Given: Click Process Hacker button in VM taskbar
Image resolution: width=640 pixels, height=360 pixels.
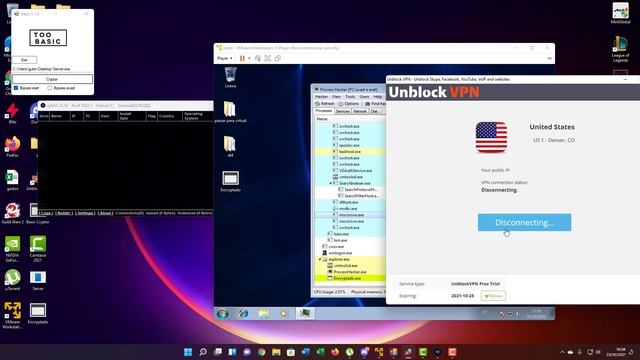Looking at the screenshot, I should tap(305, 313).
